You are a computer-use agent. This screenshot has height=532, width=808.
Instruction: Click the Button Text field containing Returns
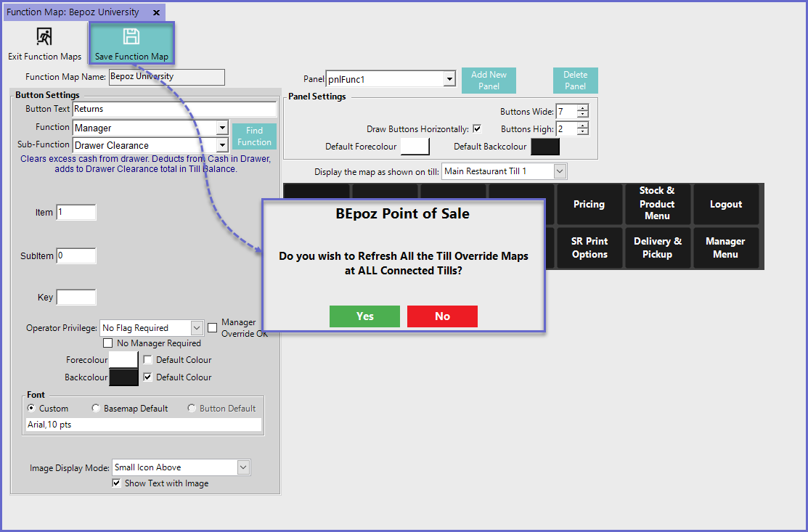[174, 109]
